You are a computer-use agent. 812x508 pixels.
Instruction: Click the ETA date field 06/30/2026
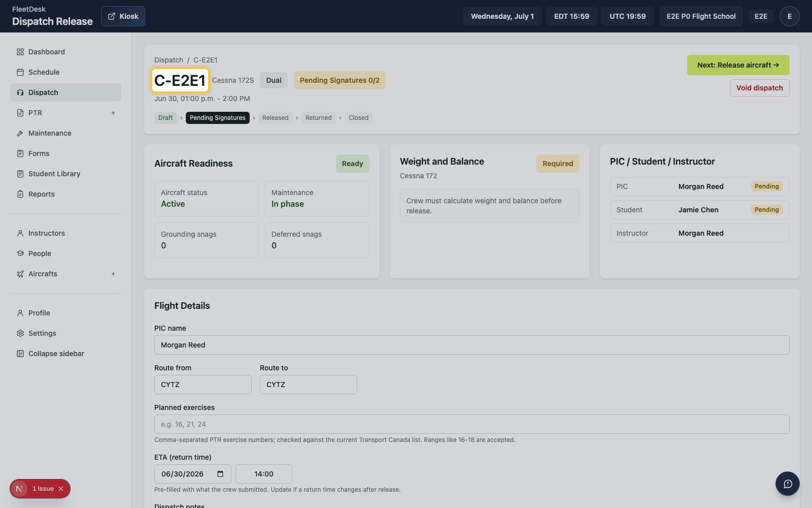click(x=192, y=474)
